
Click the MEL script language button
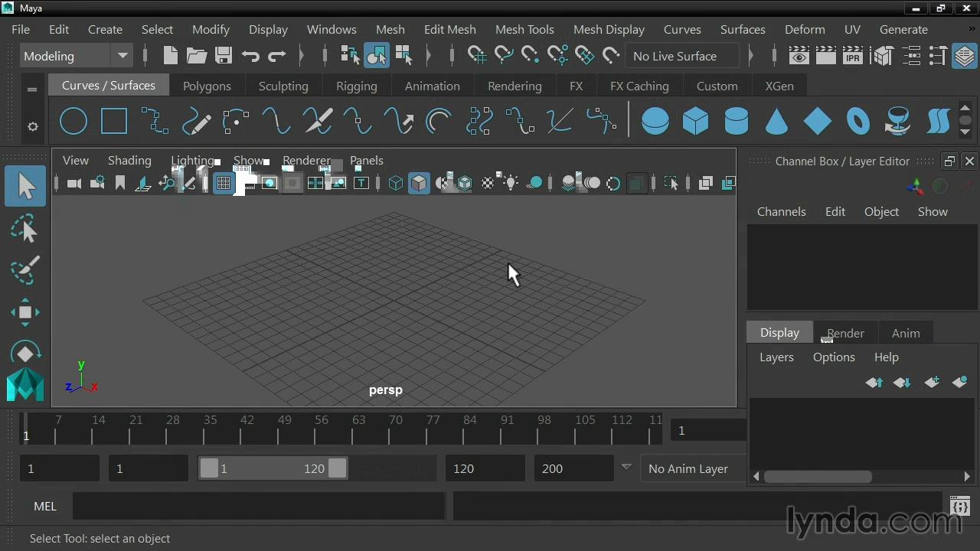point(45,506)
